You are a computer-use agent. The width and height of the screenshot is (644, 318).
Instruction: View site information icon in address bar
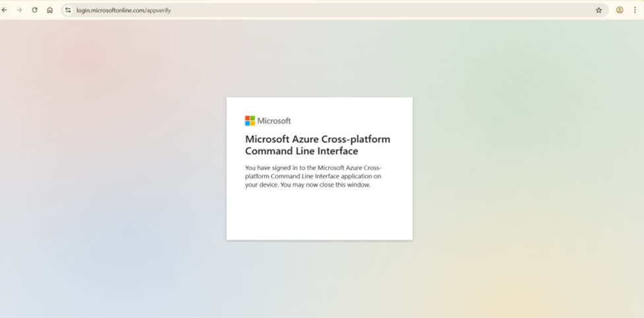tap(68, 11)
